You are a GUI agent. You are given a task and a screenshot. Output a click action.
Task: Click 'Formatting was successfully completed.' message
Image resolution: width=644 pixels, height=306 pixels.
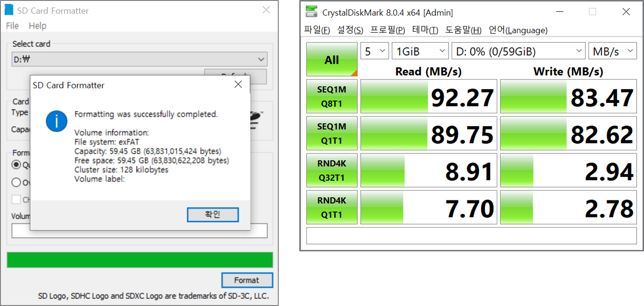[146, 114]
